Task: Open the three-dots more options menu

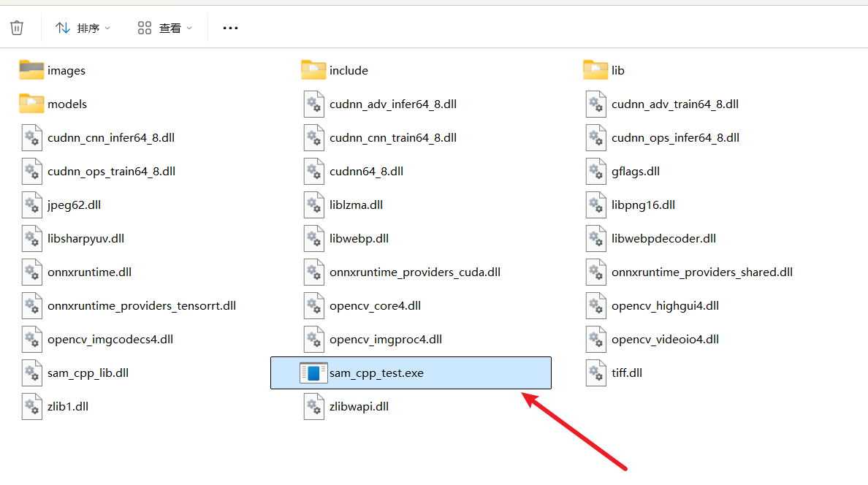Action: (x=230, y=28)
